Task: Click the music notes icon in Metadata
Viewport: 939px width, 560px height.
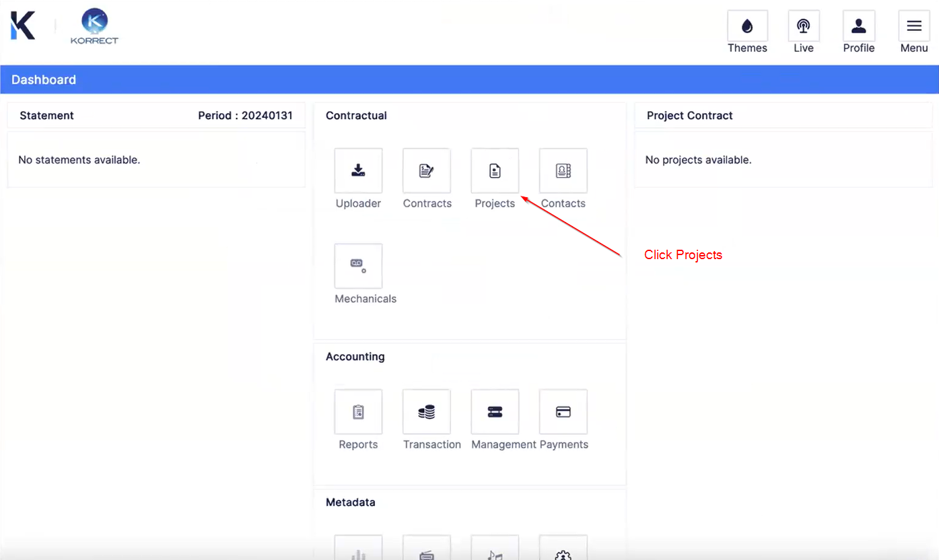Action: point(495,551)
